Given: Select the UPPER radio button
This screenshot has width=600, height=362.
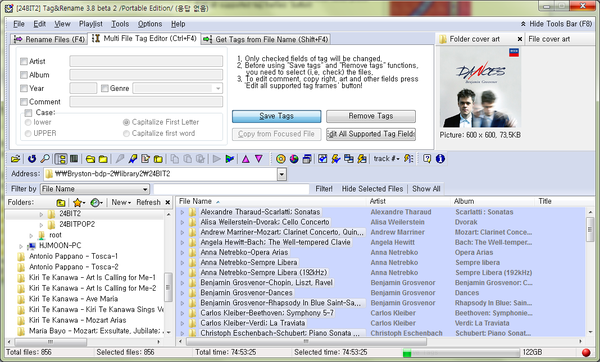Looking at the screenshot, I should point(28,134).
